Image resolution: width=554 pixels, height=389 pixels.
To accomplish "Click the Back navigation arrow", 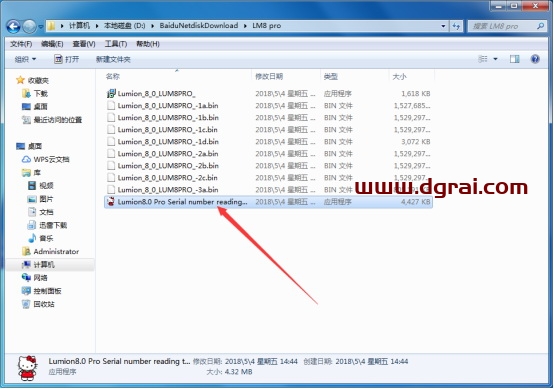I will click(x=13, y=26).
